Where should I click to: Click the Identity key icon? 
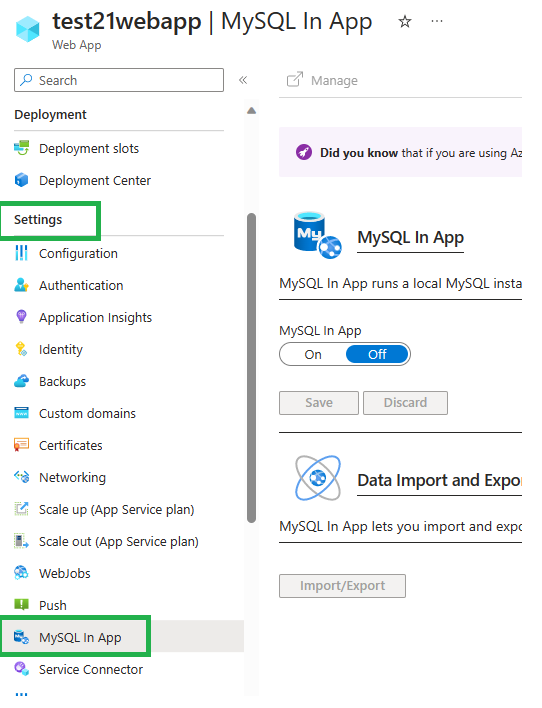(x=21, y=349)
